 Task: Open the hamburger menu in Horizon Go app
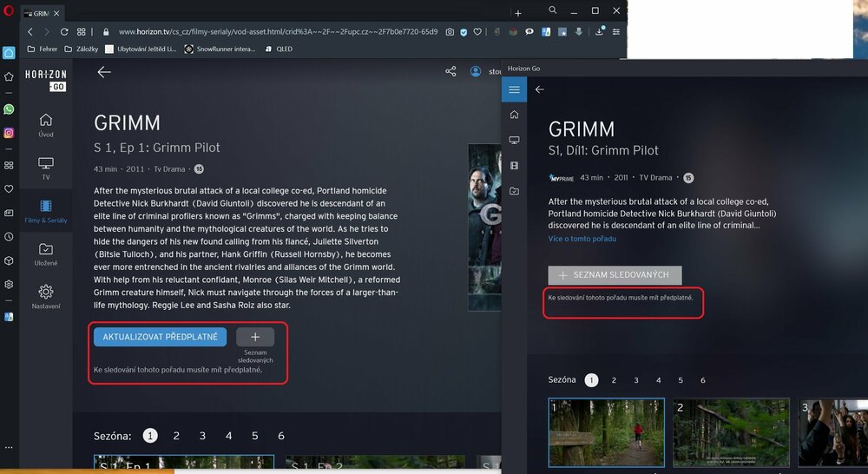(x=515, y=89)
